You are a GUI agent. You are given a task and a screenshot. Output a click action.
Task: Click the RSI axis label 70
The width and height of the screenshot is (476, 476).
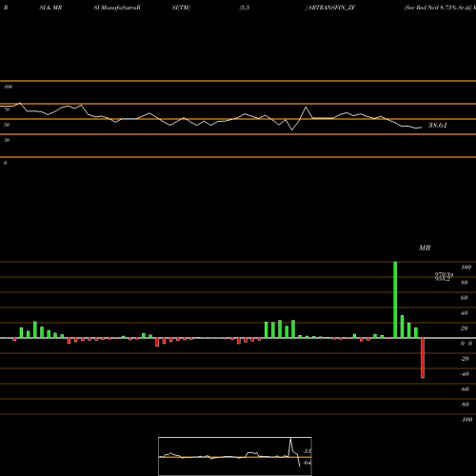7,109
